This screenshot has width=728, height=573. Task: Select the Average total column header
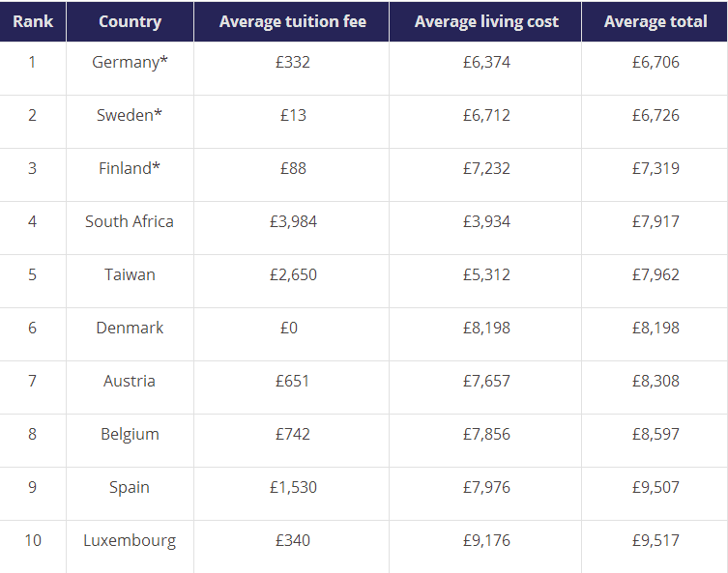pyautogui.click(x=655, y=21)
